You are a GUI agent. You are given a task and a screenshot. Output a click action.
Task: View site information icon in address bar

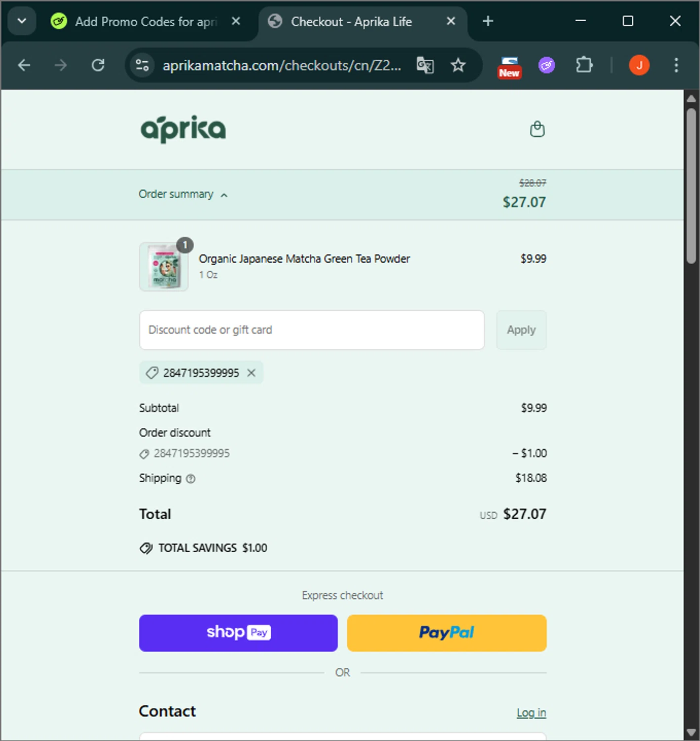[142, 65]
